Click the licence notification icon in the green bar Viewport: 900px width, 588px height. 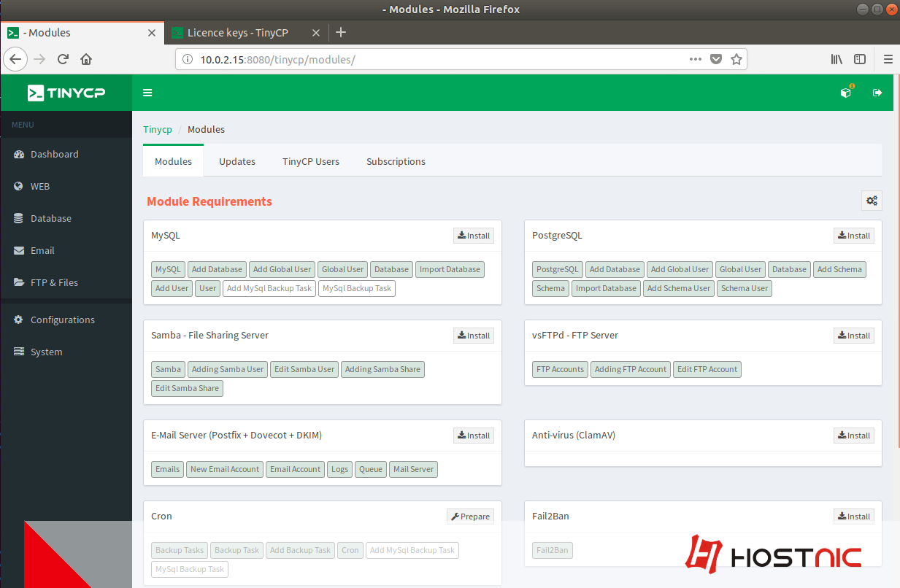coord(845,93)
